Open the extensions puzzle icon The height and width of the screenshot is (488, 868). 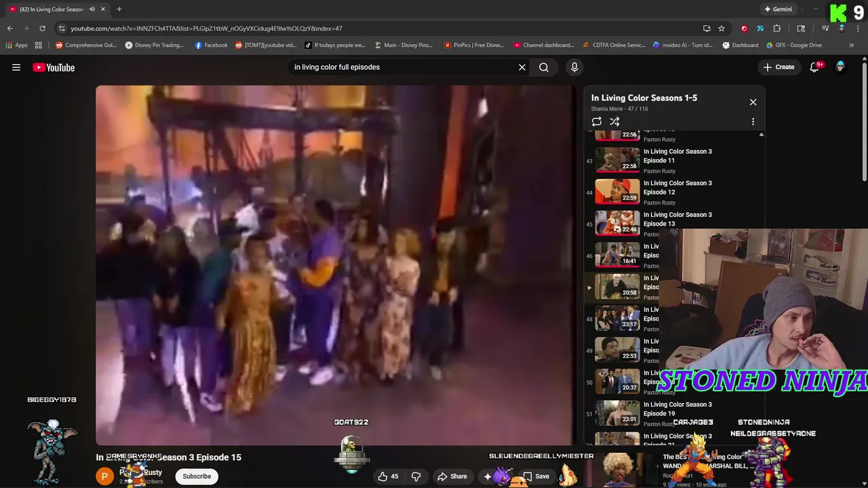point(777,28)
